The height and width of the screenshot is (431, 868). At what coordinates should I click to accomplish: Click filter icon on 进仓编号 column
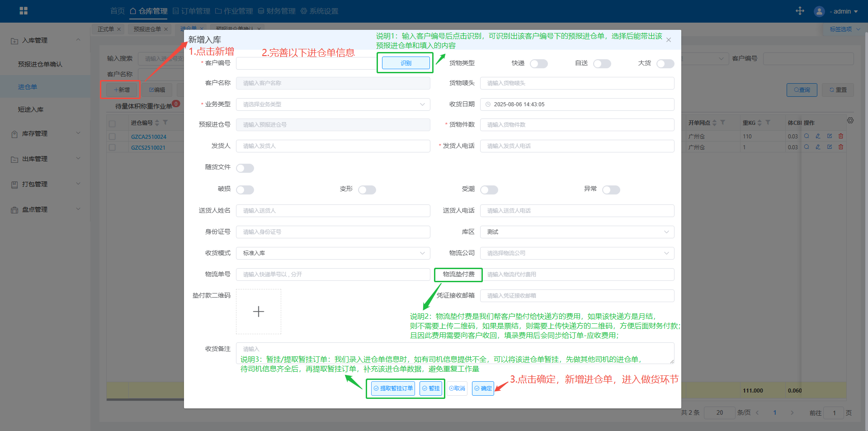165,123
